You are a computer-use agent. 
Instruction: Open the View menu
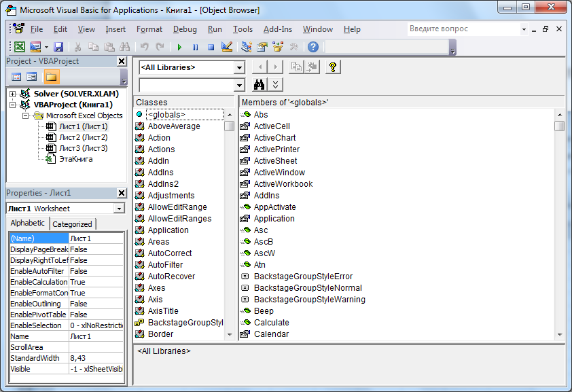pyautogui.click(x=86, y=29)
